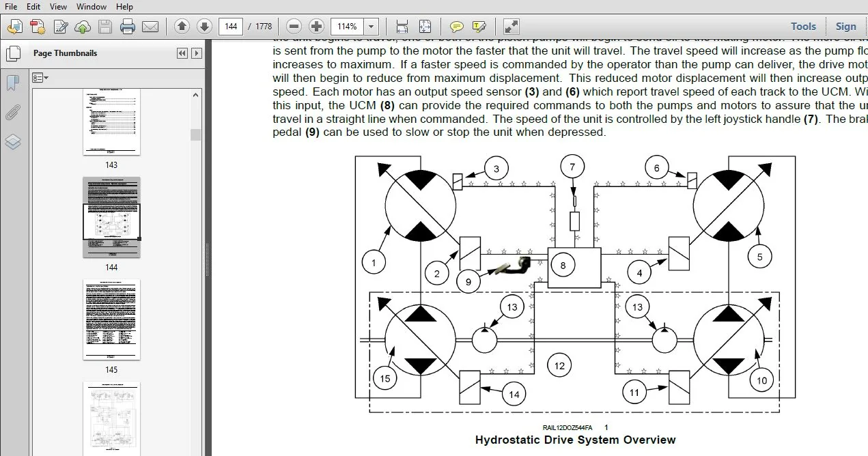The height and width of the screenshot is (456, 868).
Task: Select page 143 thumbnail
Action: pos(111,122)
